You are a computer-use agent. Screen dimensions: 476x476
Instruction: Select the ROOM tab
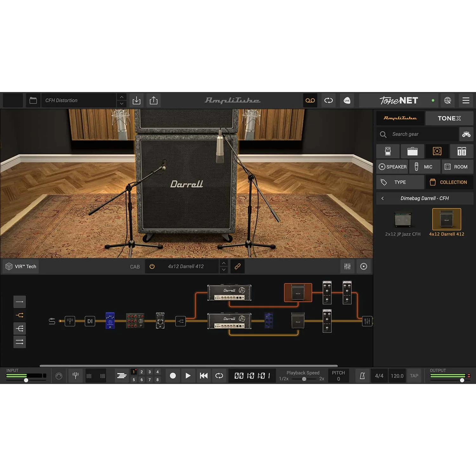pos(457,167)
